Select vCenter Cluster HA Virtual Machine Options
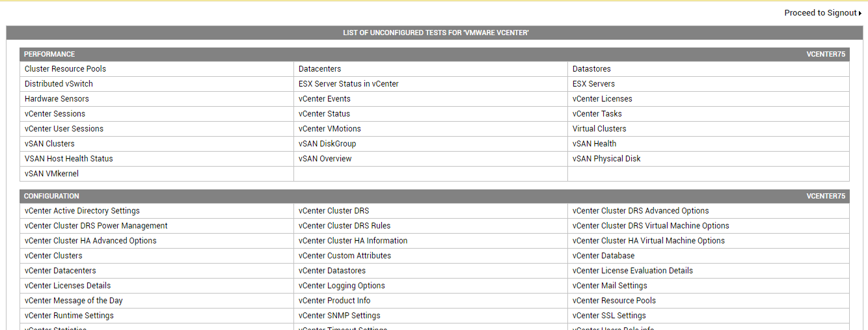The image size is (868, 330). [x=648, y=241]
